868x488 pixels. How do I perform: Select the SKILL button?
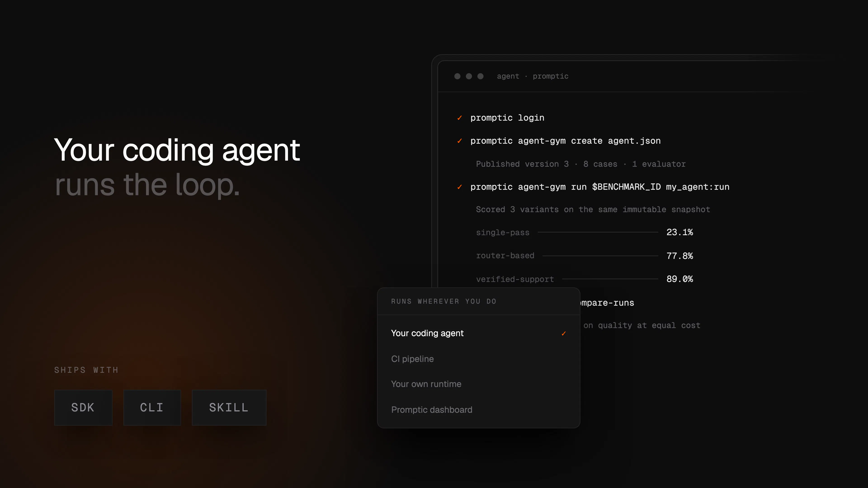click(229, 408)
